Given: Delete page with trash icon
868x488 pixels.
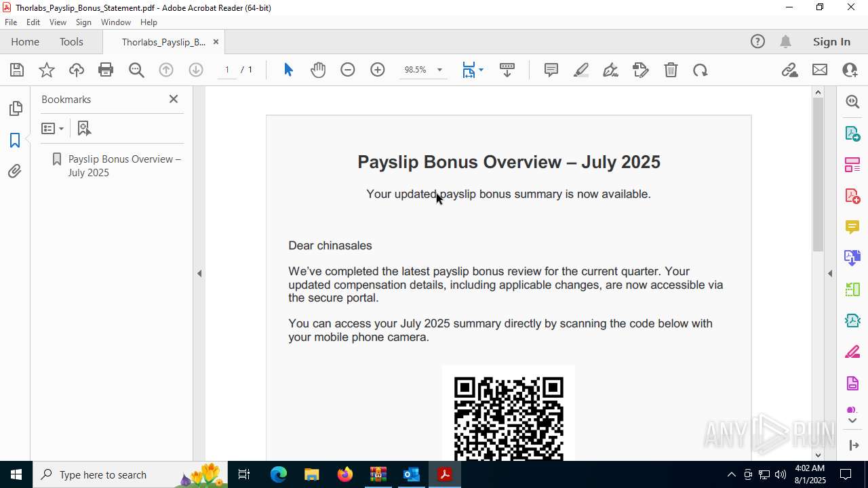Looking at the screenshot, I should coord(671,70).
